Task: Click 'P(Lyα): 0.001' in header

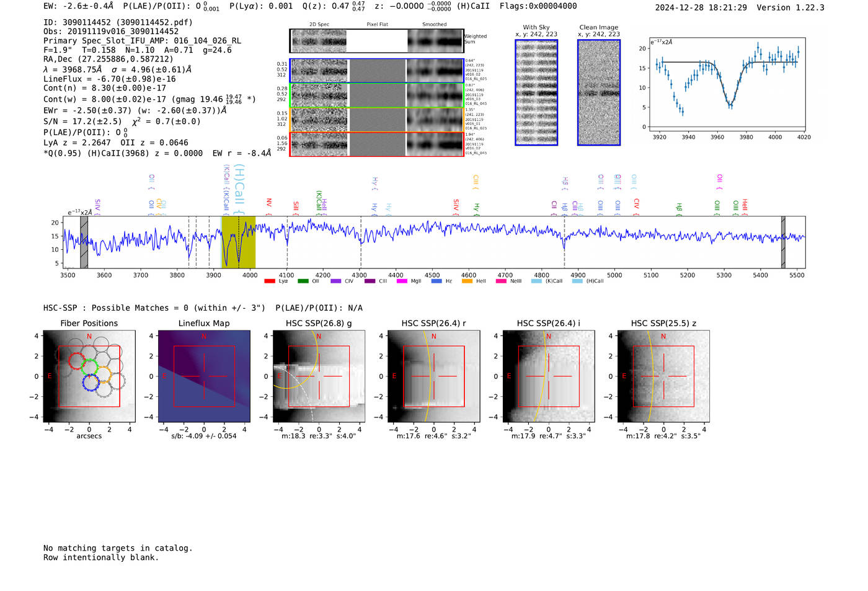Action: pos(261,6)
